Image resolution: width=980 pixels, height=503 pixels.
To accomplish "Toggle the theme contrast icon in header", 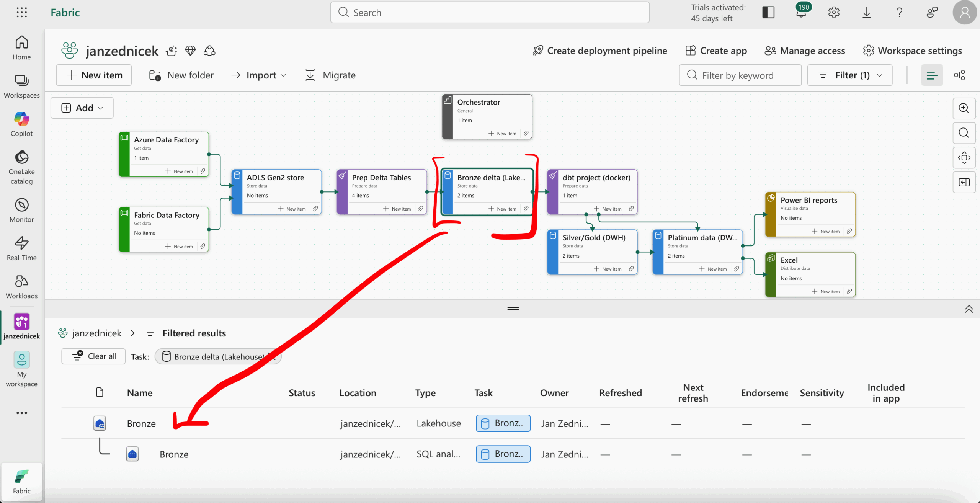I will pyautogui.click(x=768, y=13).
